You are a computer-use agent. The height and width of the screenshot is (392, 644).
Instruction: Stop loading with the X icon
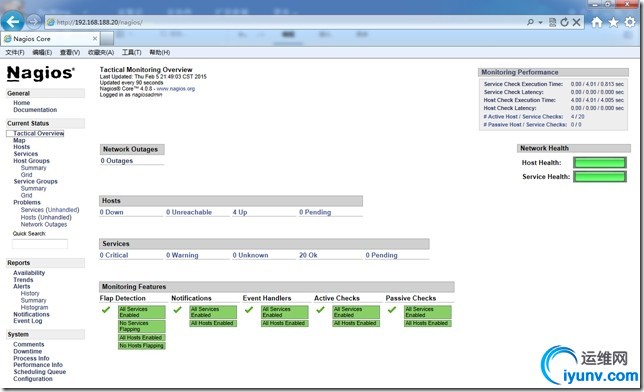(577, 22)
